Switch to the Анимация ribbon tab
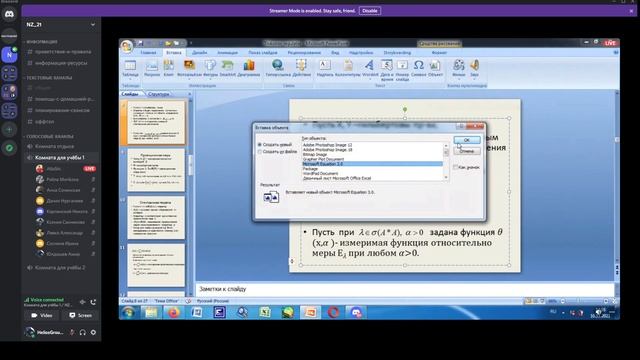This screenshot has height=360, width=640. [227, 53]
